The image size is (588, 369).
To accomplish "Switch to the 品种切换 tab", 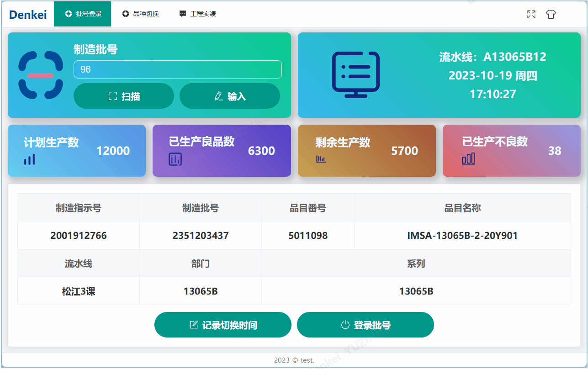I will [x=140, y=14].
